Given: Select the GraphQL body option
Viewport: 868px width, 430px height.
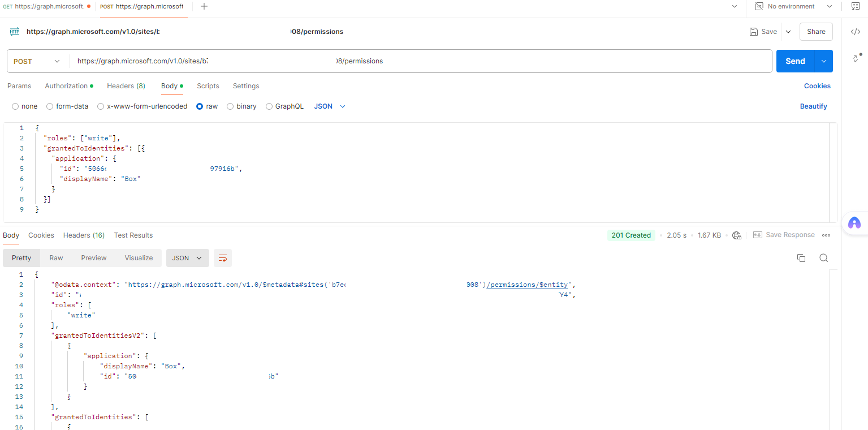Looking at the screenshot, I should tap(269, 106).
